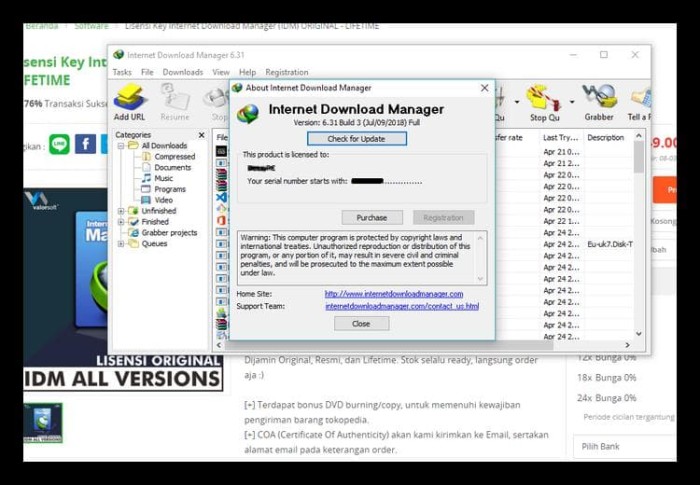Share via LINE icon on webpage
Image resolution: width=700 pixels, height=485 pixels.
point(59,145)
